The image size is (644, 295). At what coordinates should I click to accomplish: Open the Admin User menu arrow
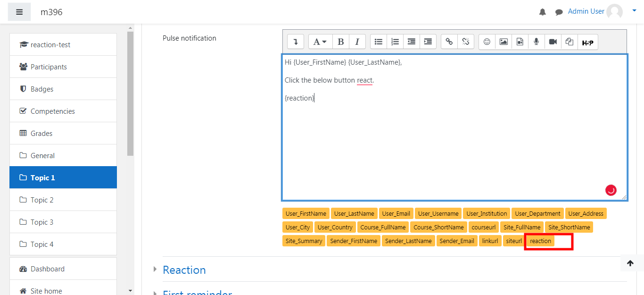634,9
